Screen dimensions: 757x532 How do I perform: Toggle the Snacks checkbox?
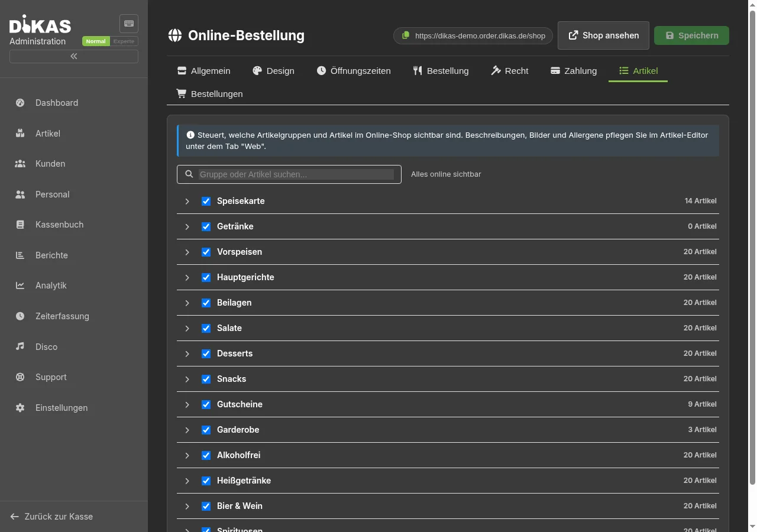tap(206, 379)
